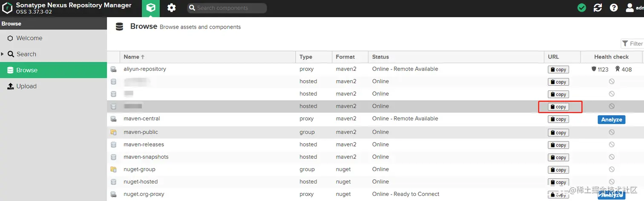
Task: Copy the URL of aliyun-repository
Action: coord(558,70)
